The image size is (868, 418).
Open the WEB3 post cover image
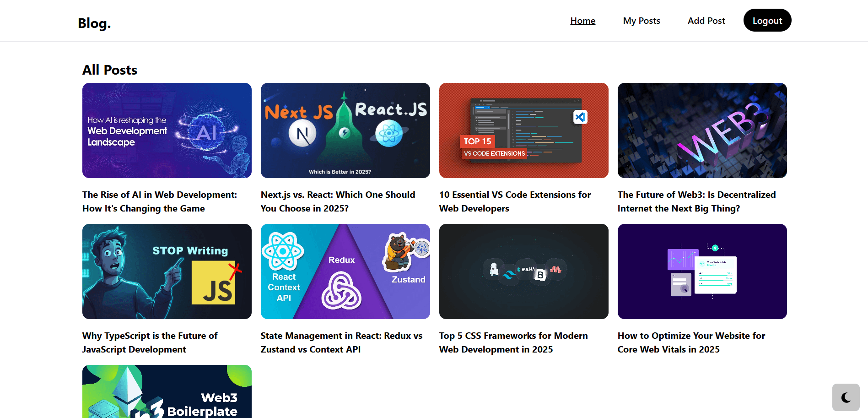(702, 130)
